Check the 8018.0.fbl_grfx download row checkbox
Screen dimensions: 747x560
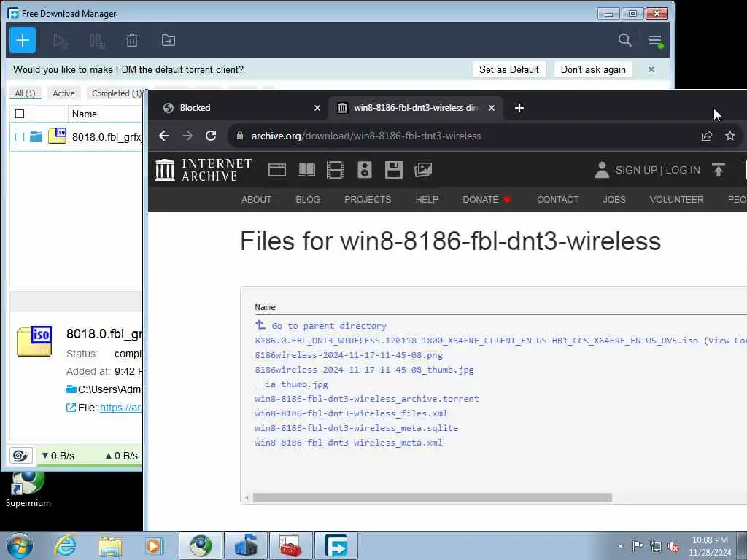click(20, 137)
